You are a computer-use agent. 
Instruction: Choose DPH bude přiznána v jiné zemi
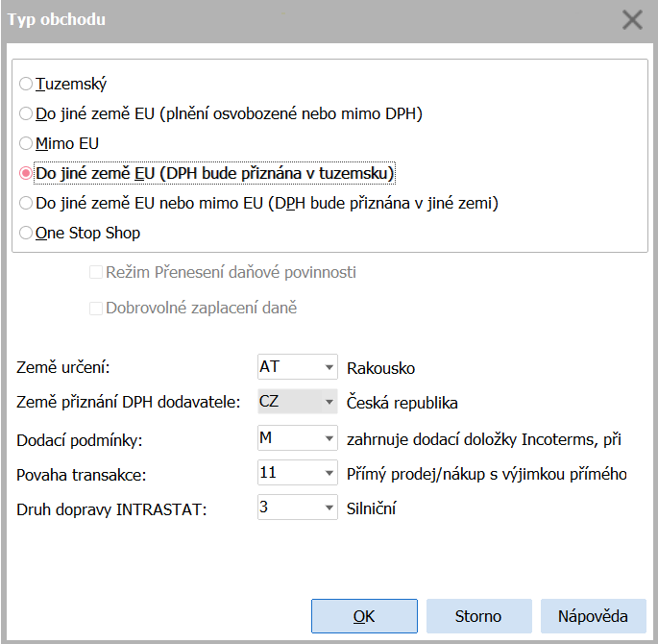26,204
